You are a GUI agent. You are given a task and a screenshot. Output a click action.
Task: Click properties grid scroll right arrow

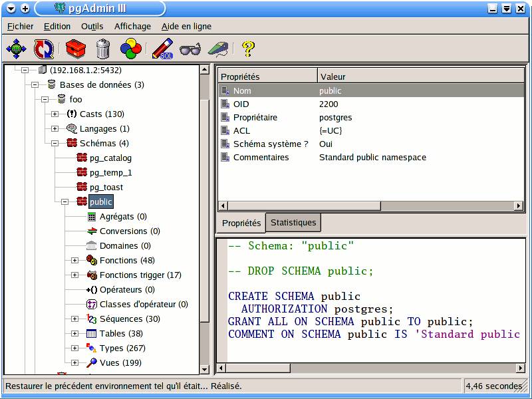click(x=519, y=205)
